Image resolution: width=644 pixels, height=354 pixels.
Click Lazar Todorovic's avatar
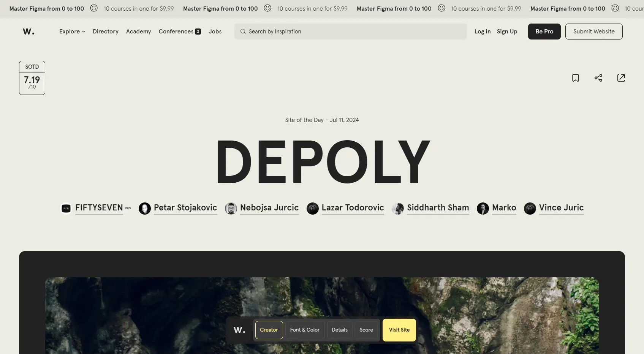pyautogui.click(x=313, y=208)
